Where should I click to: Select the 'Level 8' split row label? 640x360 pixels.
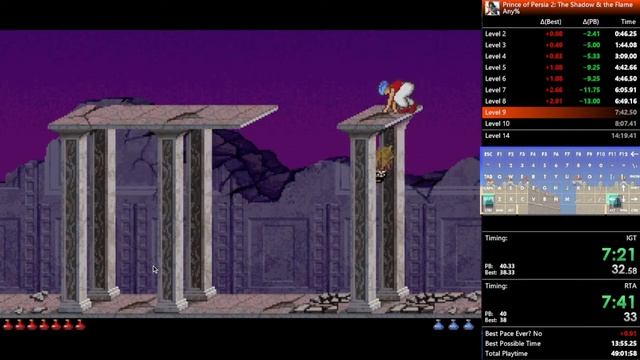pyautogui.click(x=496, y=101)
